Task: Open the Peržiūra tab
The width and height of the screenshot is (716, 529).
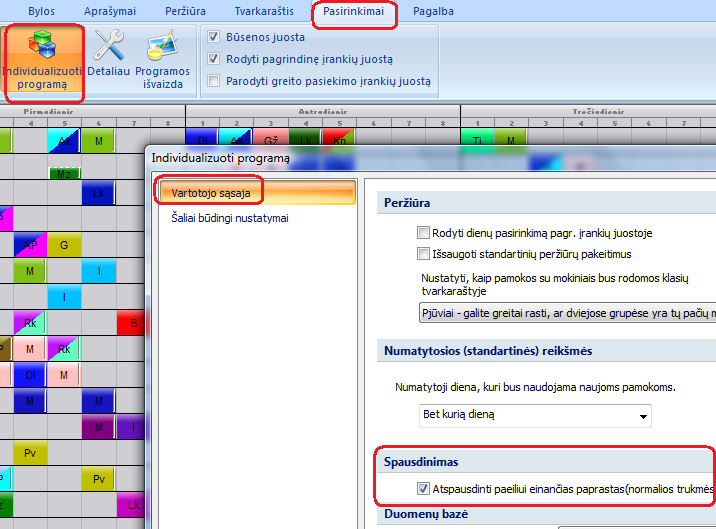Action: tap(185, 11)
